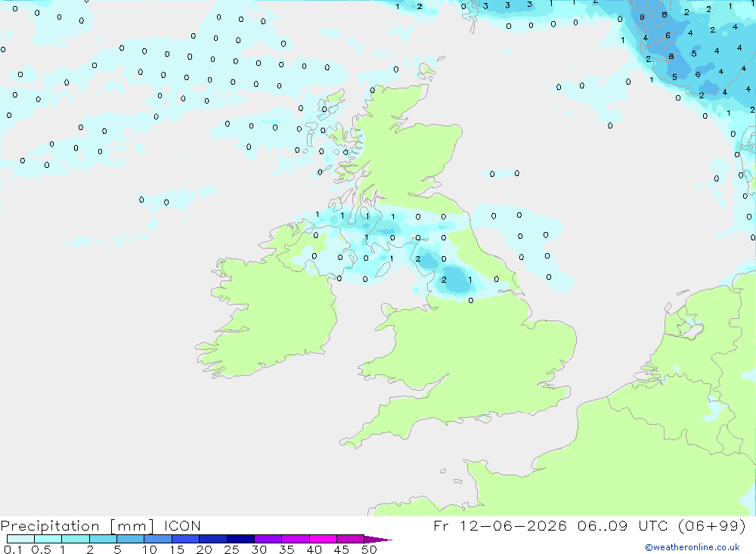Click the '45' legend scale label
756x554 pixels.
(x=342, y=549)
